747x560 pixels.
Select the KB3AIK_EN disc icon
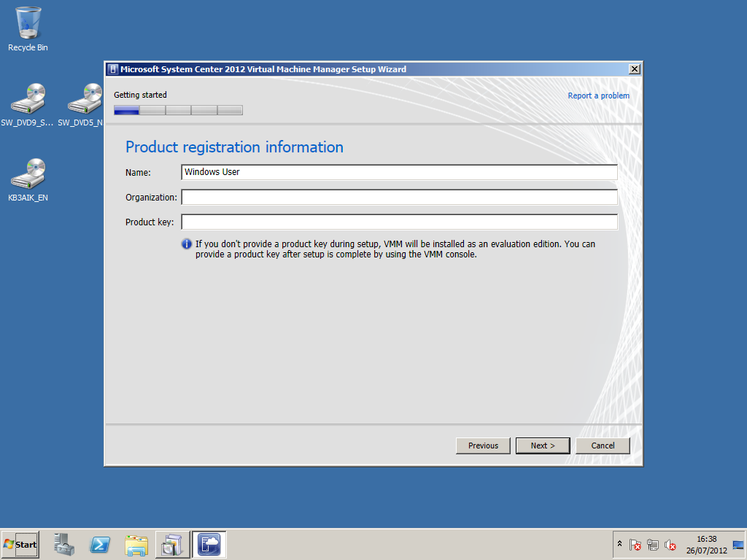coord(28,180)
